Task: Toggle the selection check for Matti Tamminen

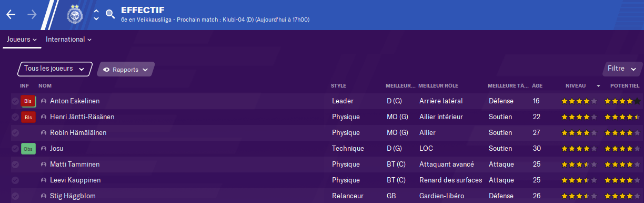Action: (15, 165)
